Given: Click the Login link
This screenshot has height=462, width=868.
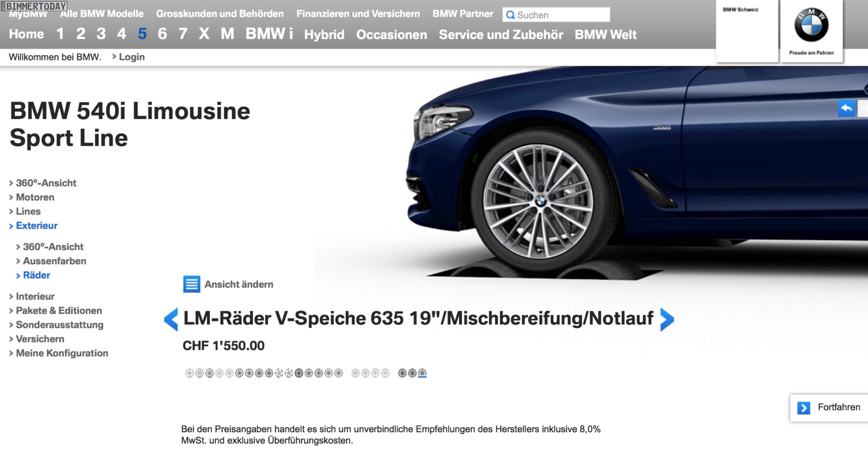Looking at the screenshot, I should click(x=132, y=57).
